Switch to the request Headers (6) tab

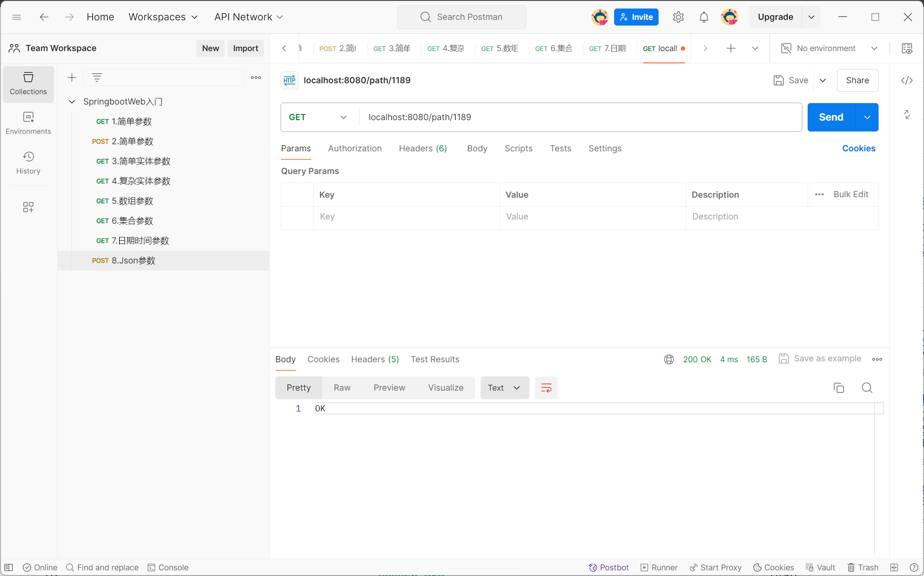pos(423,148)
